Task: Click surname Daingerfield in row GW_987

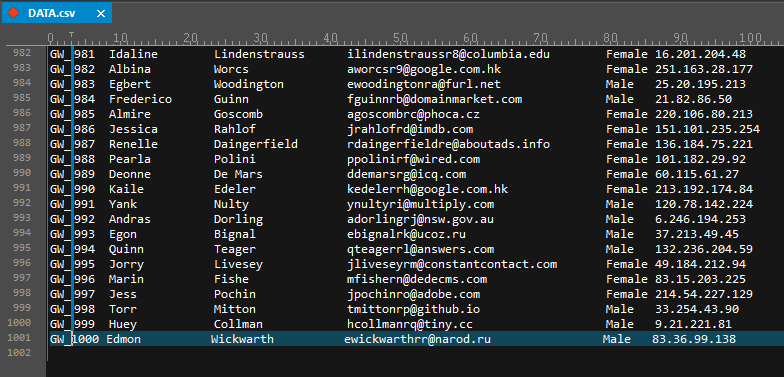Action: pos(256,144)
